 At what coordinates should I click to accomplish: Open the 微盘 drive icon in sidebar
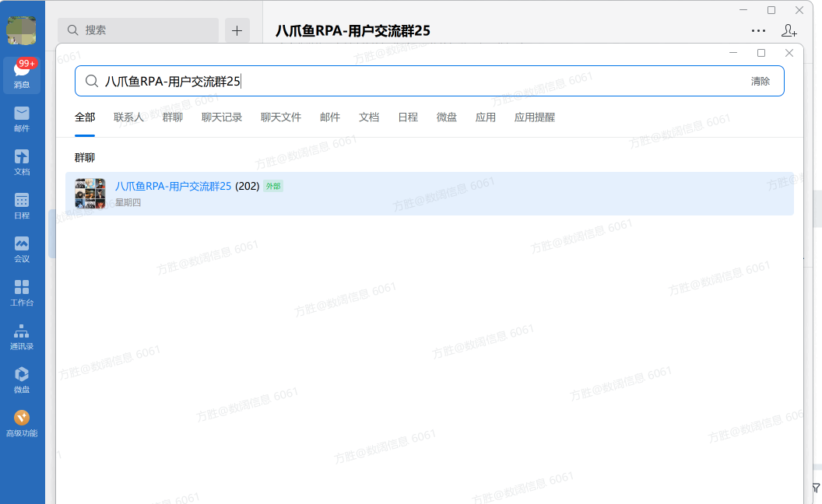coord(22,380)
